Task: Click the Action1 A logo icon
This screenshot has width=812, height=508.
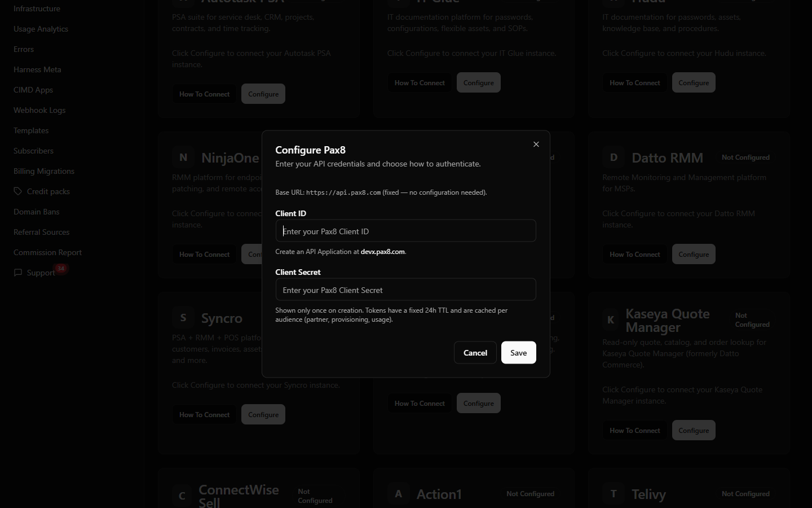Action: pyautogui.click(x=399, y=494)
